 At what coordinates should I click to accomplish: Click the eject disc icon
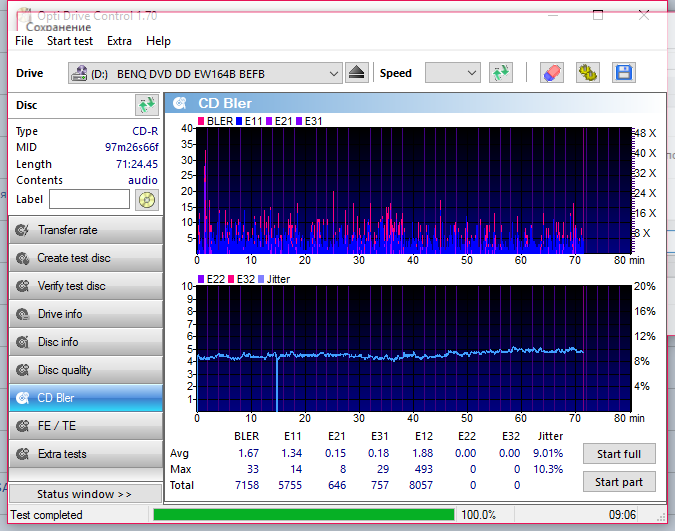(358, 73)
